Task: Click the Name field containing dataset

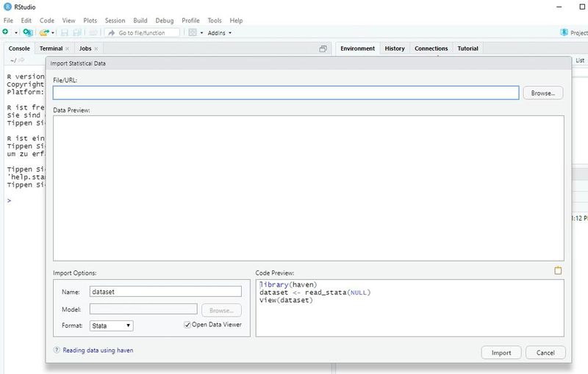Action: [165, 292]
